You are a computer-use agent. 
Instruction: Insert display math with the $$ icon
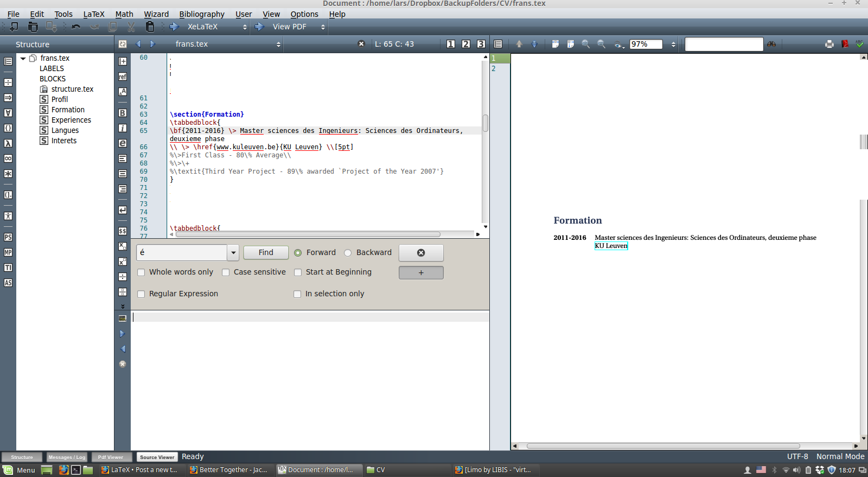(x=123, y=231)
